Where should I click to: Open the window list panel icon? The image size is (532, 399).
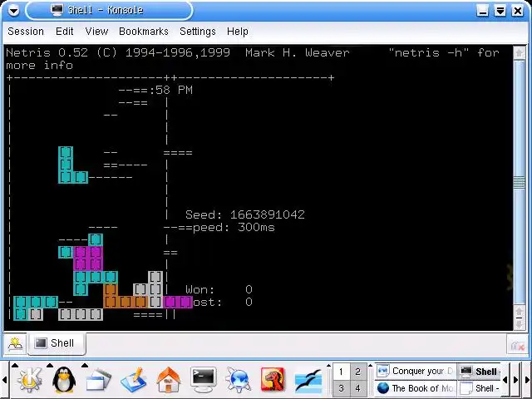99,381
